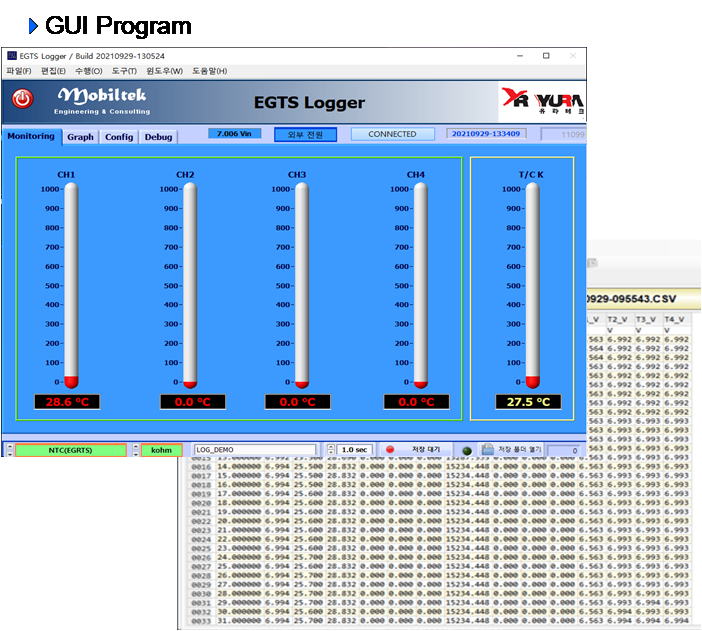702x631 pixels.
Task: Click the up arrow beside kohm
Action: pos(136,446)
